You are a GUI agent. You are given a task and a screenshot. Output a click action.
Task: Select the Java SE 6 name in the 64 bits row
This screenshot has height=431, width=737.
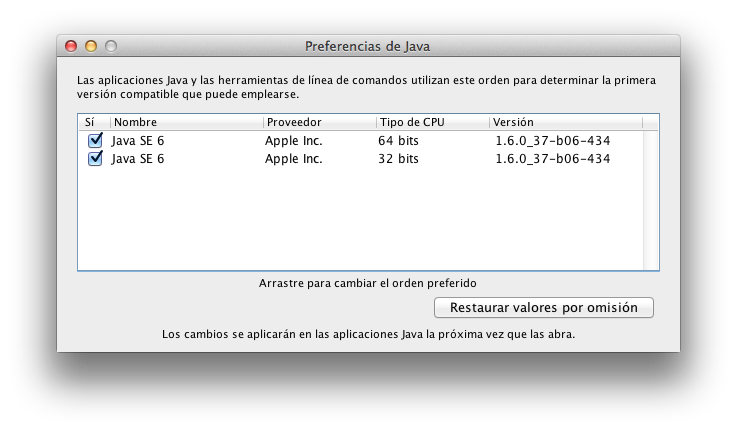click(x=138, y=141)
